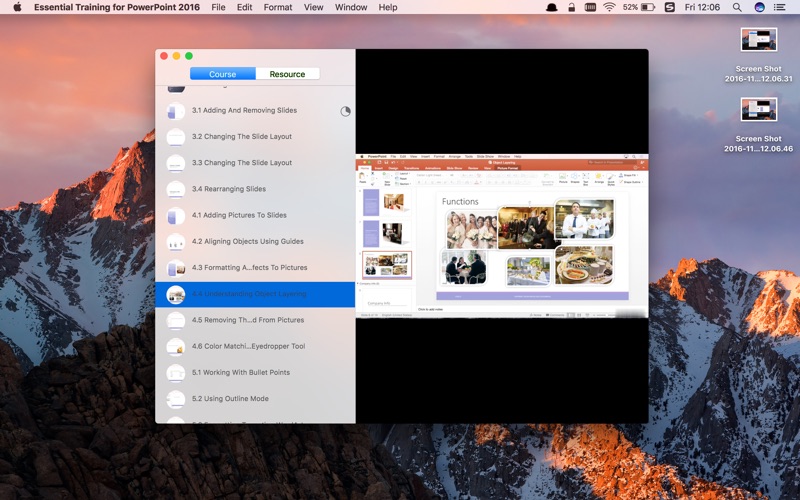Open the Essential Training for PowerPoint 2016 app menu
Screen dimensions: 800x500
[117, 7]
